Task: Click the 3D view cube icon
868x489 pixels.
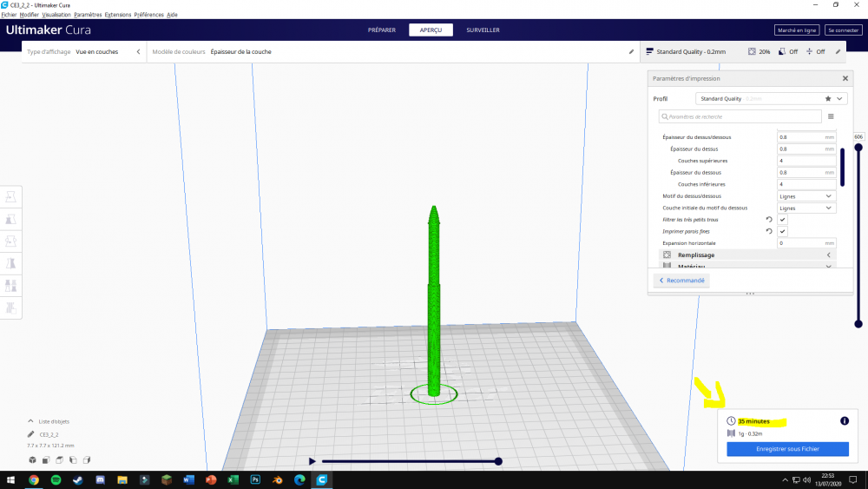Action: tap(33, 459)
